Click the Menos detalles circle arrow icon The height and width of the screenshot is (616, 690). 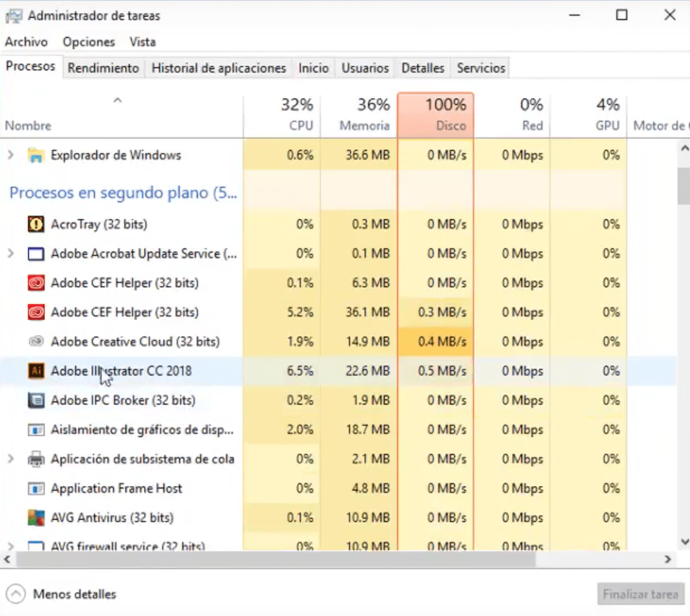click(16, 594)
